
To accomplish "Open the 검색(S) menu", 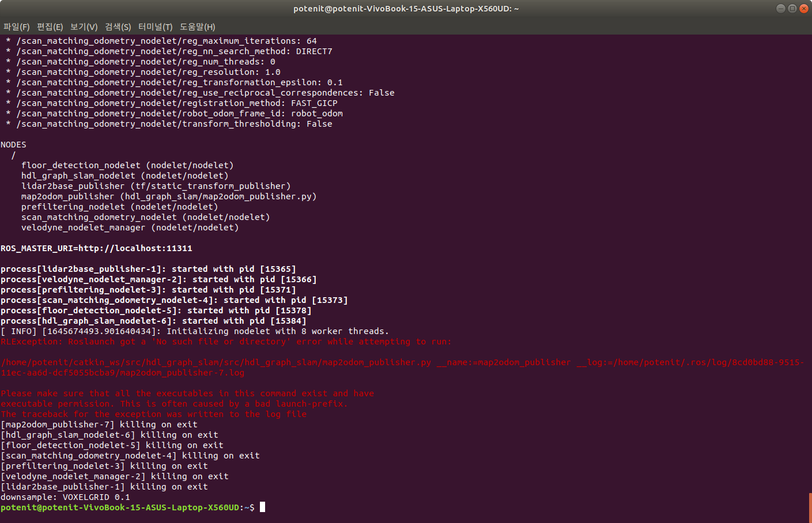I will pyautogui.click(x=118, y=27).
